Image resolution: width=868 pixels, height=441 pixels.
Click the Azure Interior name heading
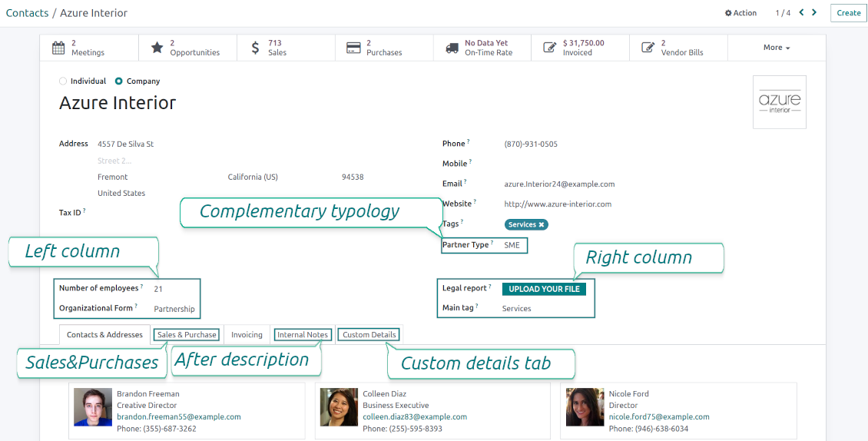pyautogui.click(x=118, y=103)
